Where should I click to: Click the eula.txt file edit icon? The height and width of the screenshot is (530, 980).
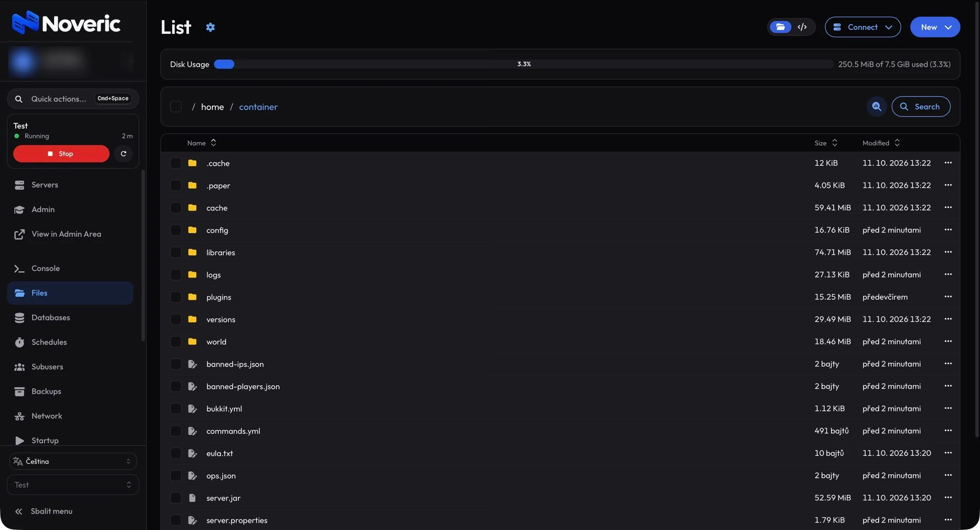[192, 453]
